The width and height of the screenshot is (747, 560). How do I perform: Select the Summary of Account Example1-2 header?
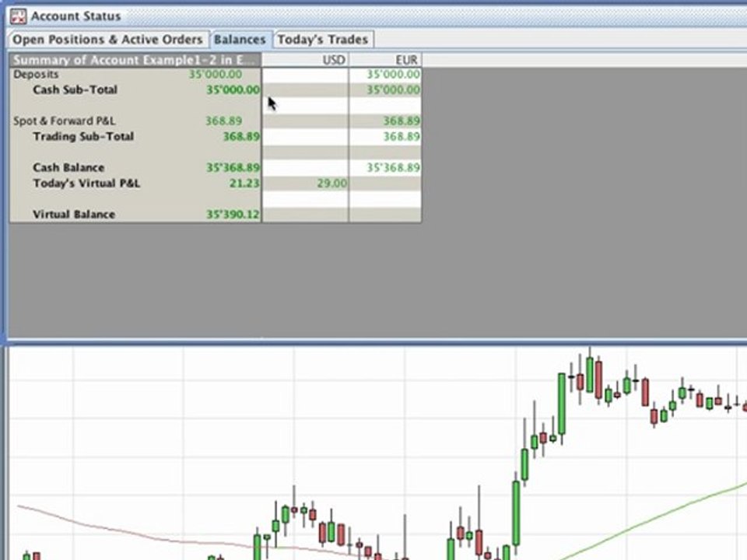coord(135,60)
